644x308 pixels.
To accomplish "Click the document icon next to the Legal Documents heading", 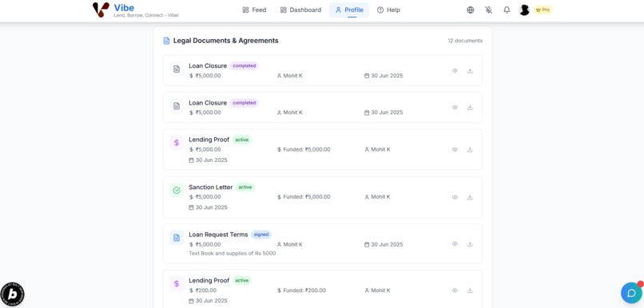I will 166,41.
